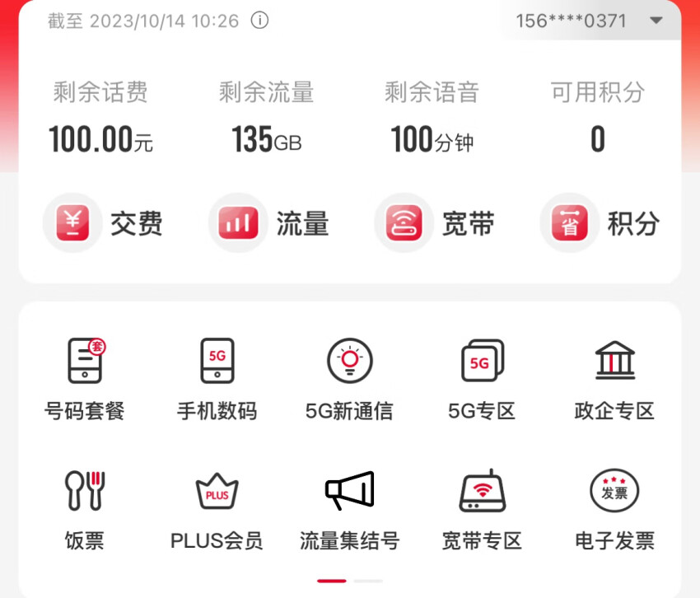Viewport: 700px width, 598px height.
Task: Open the PLUS会员 crown icon
Action: click(217, 491)
